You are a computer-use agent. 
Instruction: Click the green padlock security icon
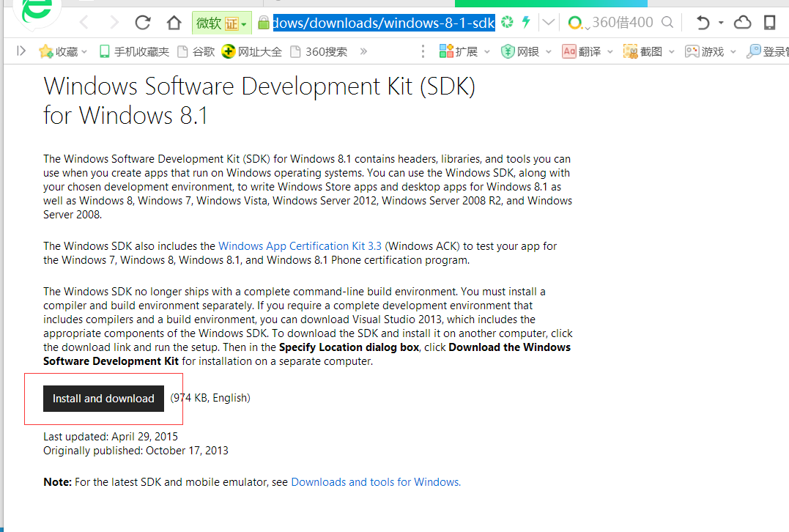tap(263, 22)
